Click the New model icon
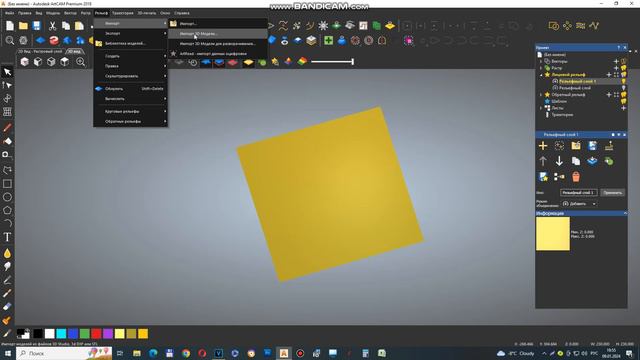 9,26
